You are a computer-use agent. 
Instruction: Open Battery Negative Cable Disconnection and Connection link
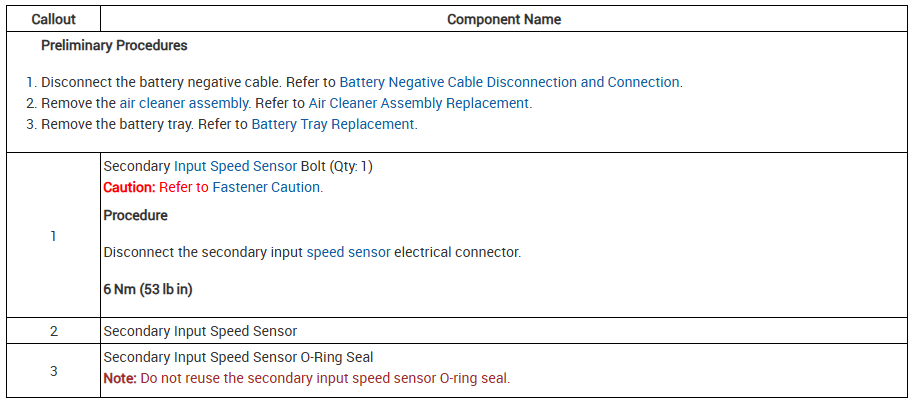pos(509,82)
